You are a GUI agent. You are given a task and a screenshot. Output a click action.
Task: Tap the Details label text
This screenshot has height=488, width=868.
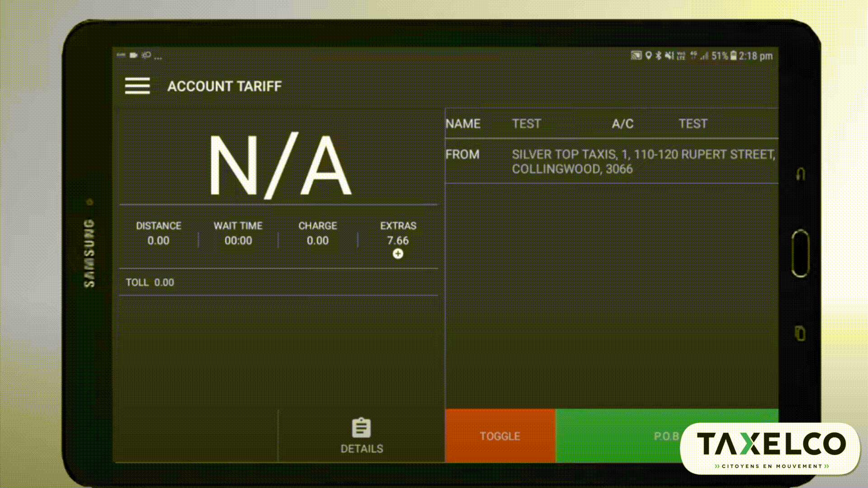pyautogui.click(x=362, y=449)
